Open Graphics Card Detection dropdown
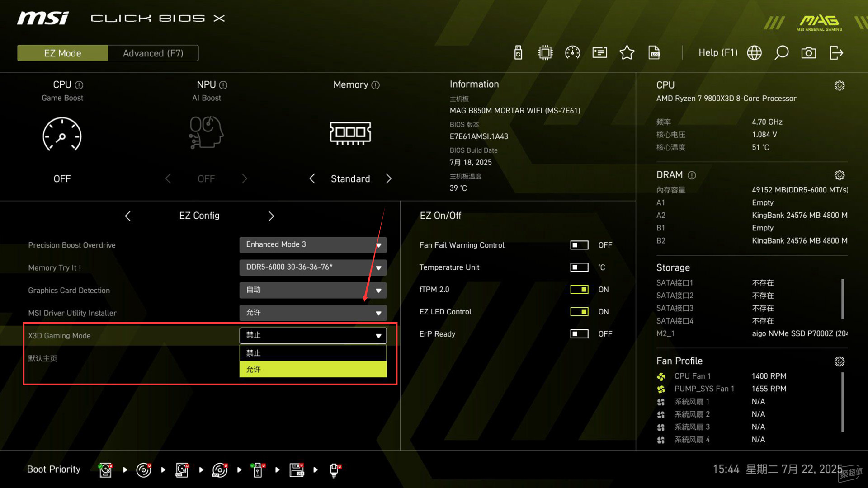Image resolution: width=868 pixels, height=488 pixels. 313,290
